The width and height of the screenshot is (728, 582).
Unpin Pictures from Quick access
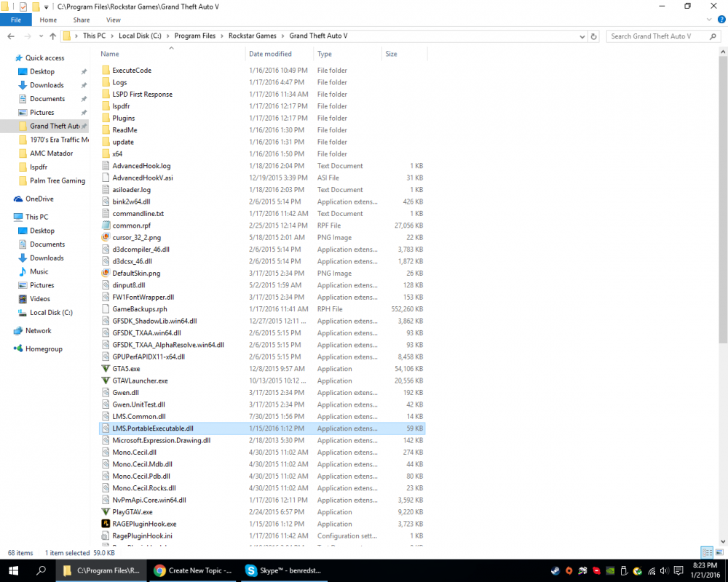tap(84, 112)
